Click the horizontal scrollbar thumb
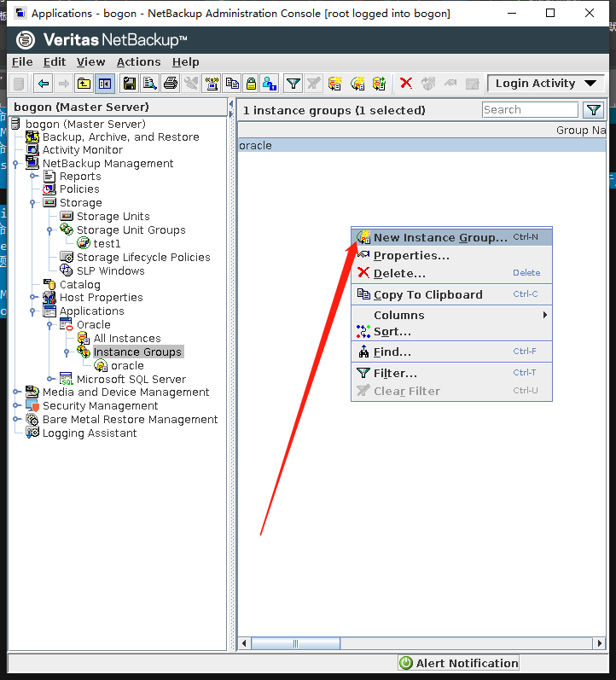The image size is (616, 680). point(295,643)
